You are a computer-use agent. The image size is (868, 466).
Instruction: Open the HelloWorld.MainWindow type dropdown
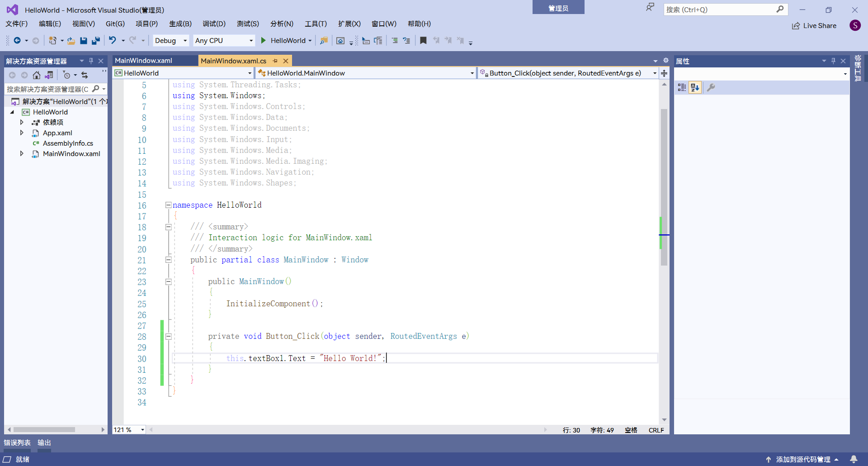point(472,73)
